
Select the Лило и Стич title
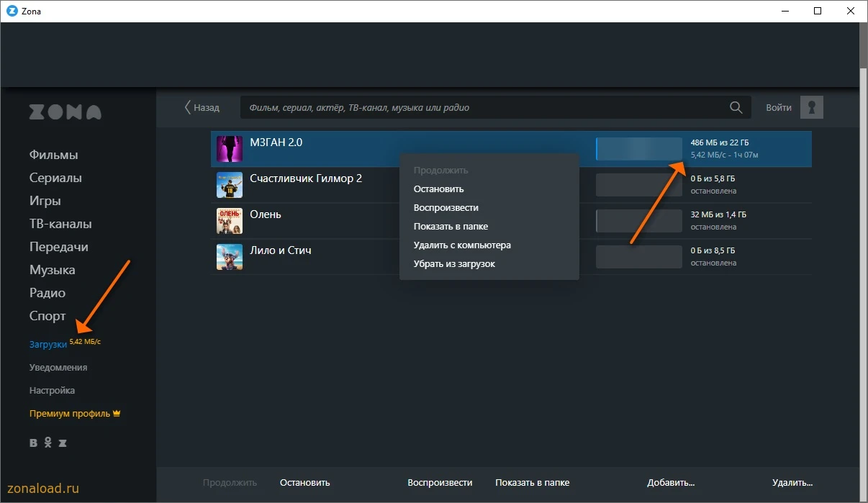point(280,250)
